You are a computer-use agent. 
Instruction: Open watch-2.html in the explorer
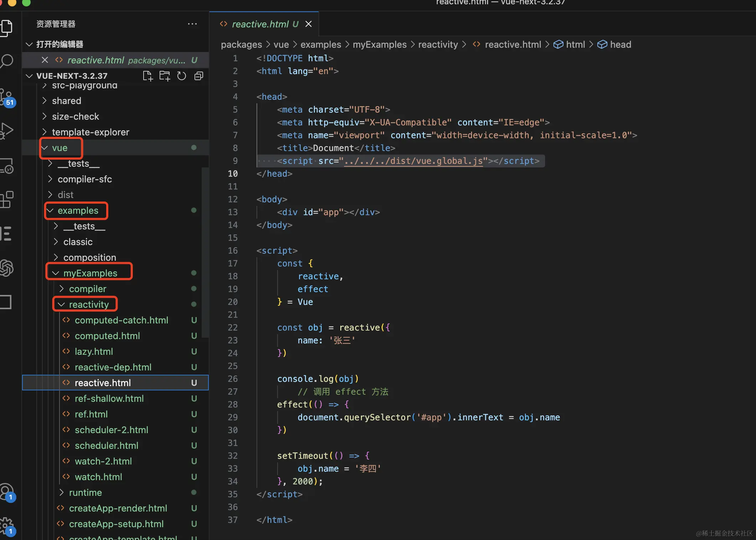point(103,461)
